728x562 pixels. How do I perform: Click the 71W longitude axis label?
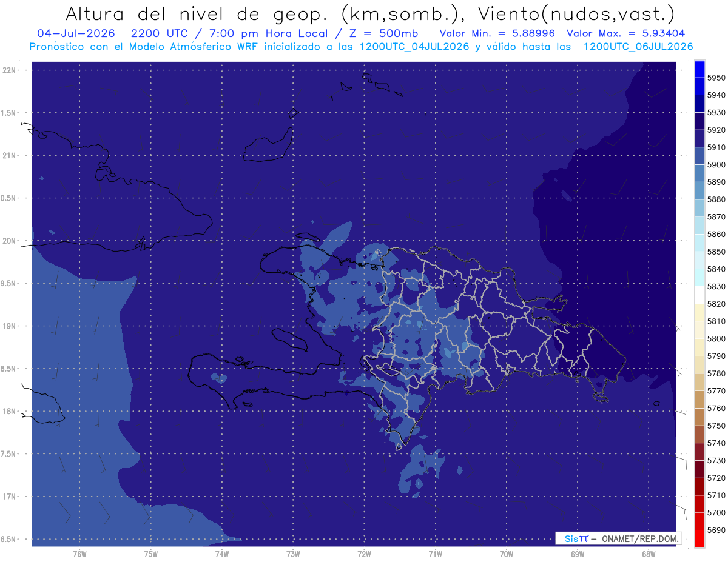click(435, 554)
